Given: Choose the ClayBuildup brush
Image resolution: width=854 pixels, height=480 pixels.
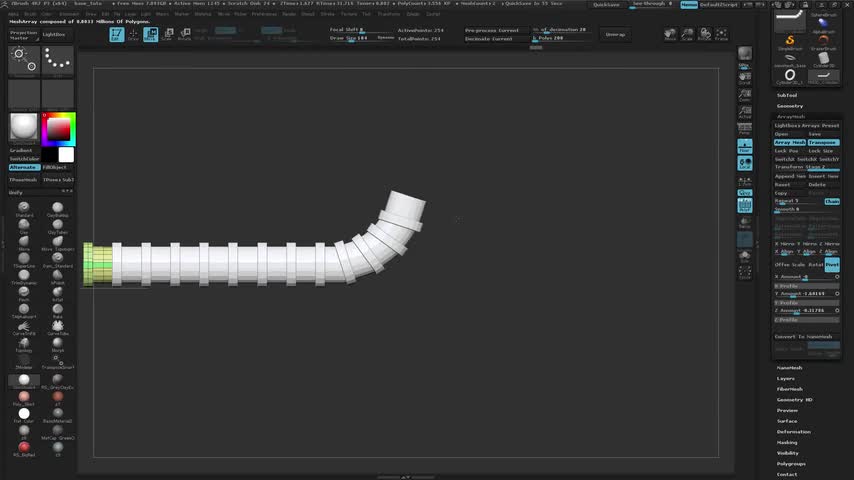Looking at the screenshot, I should point(57,209).
